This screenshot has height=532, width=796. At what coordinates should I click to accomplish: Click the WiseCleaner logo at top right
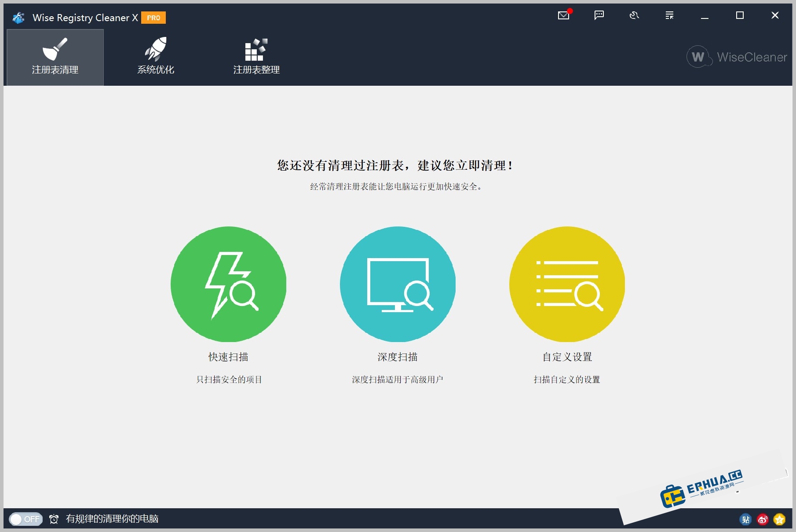[736, 57]
